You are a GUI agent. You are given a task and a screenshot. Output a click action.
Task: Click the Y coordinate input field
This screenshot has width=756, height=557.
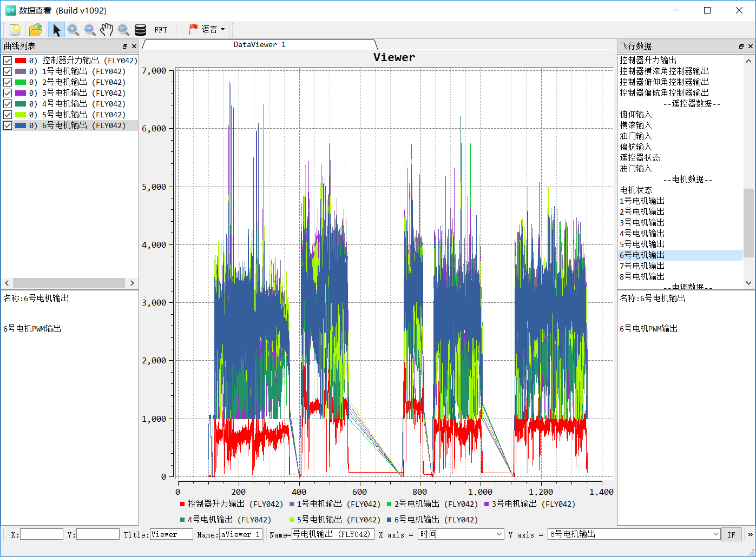click(x=98, y=534)
